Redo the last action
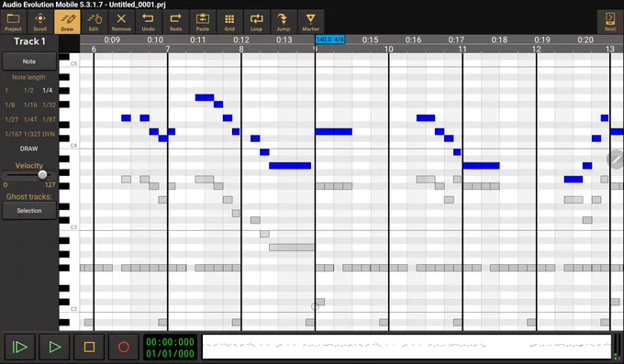 click(x=175, y=22)
